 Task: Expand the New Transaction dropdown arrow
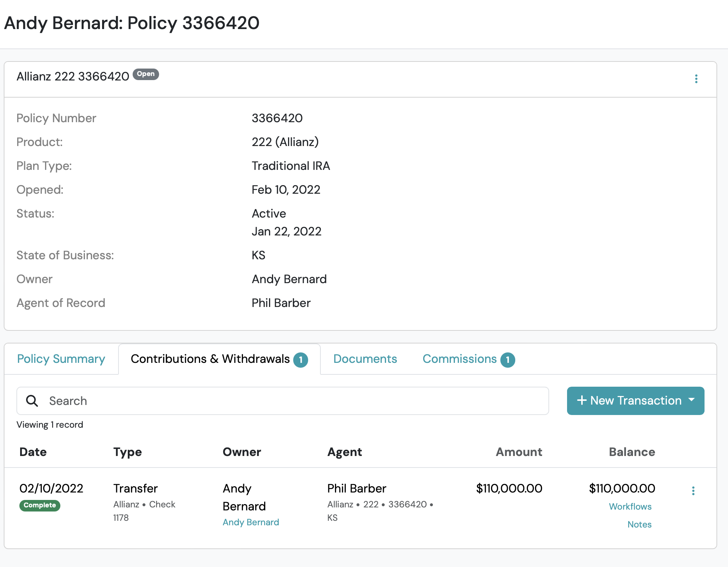point(692,400)
